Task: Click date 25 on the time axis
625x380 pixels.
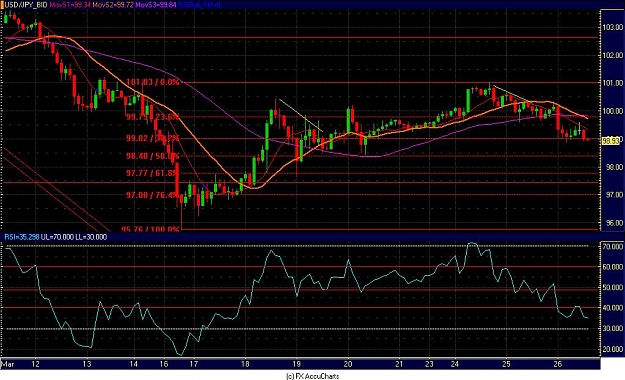Action: (x=506, y=364)
